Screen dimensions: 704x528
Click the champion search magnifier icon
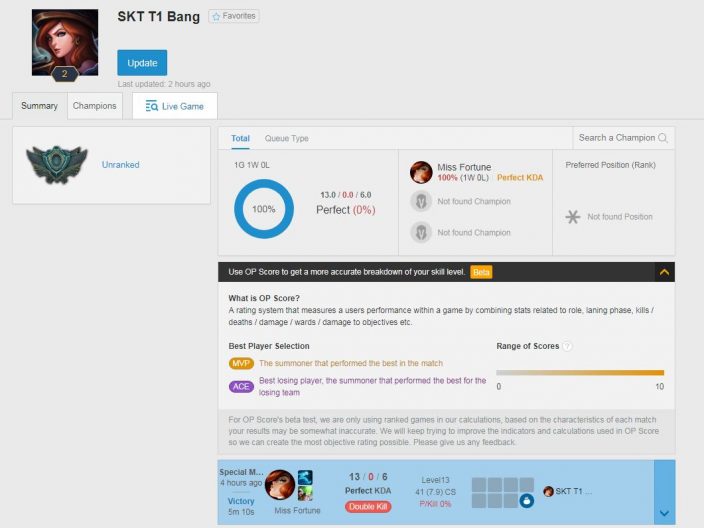click(x=663, y=138)
